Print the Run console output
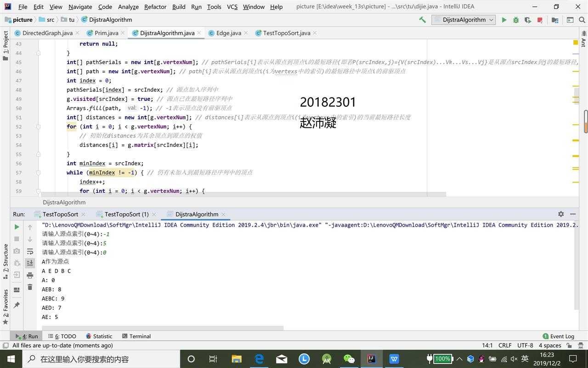The height and width of the screenshot is (368, 588). 30,275
